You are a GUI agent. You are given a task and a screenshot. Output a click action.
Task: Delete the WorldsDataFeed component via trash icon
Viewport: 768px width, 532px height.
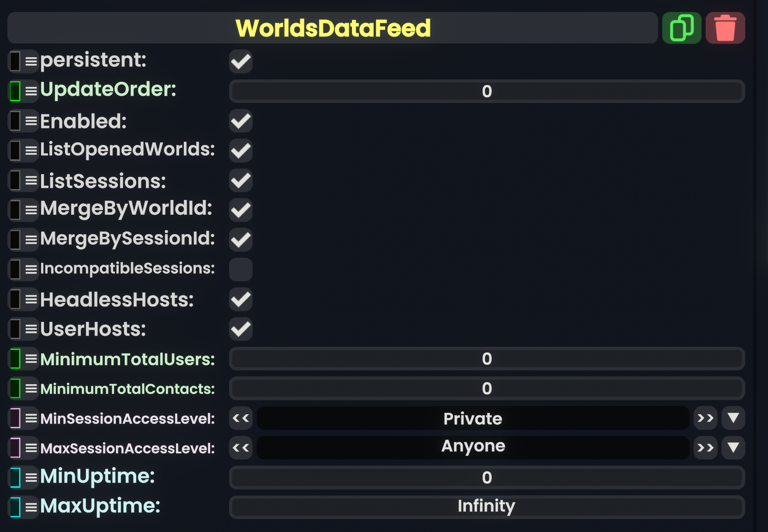725,28
